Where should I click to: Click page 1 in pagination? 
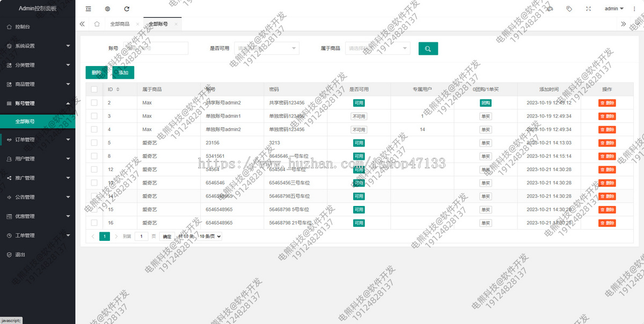pyautogui.click(x=105, y=236)
